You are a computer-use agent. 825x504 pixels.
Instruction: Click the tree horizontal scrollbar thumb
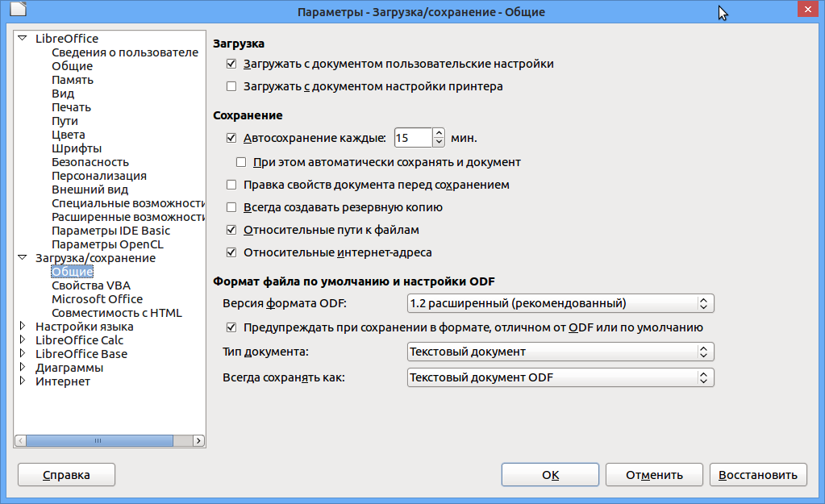99,440
